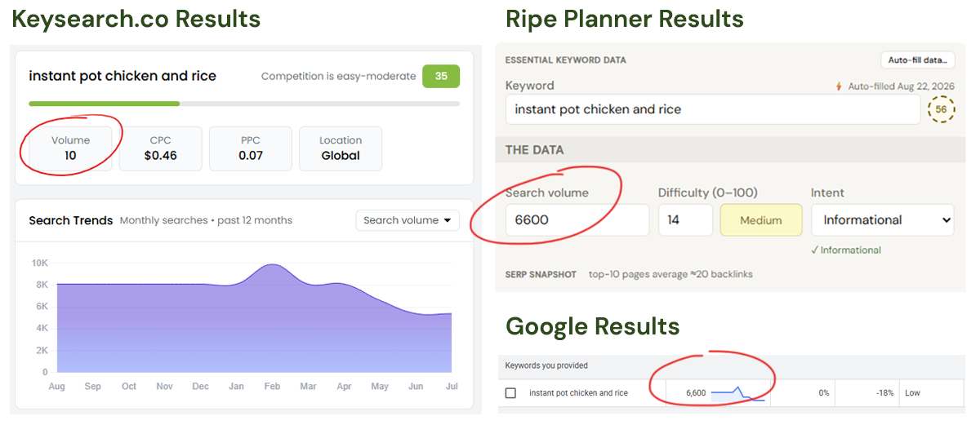
Task: Click the PPC 0.07 stat box
Action: pyautogui.click(x=251, y=148)
